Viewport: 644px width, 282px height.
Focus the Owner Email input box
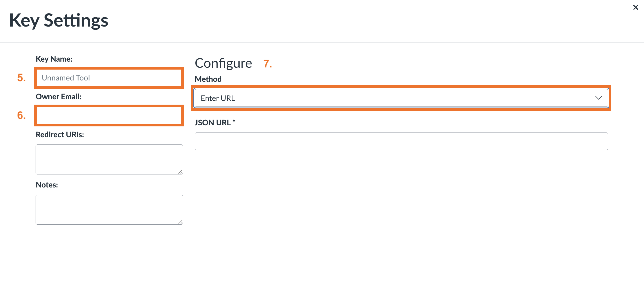coord(109,116)
